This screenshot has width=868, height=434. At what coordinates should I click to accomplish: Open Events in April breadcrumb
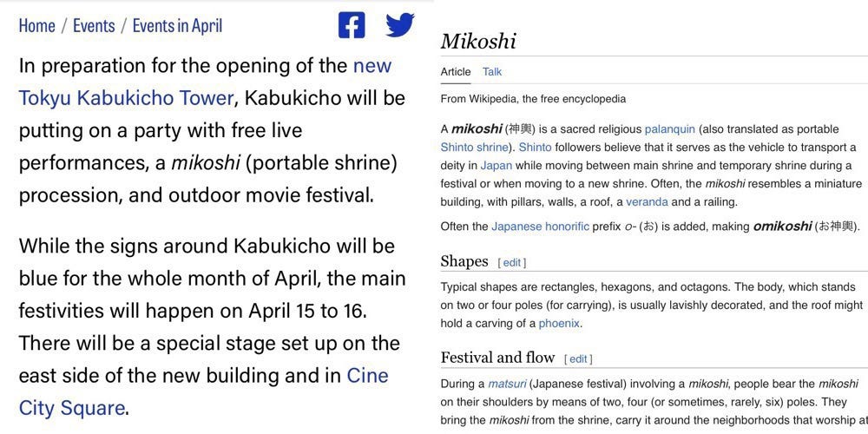pos(177,25)
